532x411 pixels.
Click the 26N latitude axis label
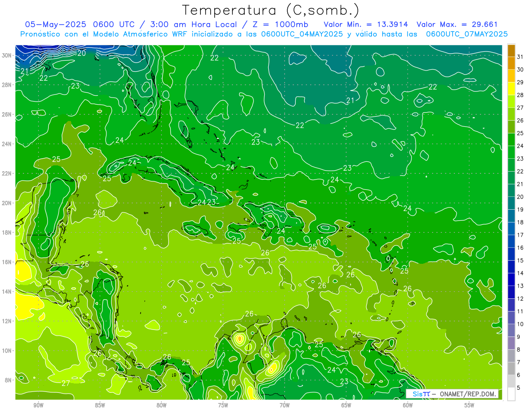tap(7, 114)
